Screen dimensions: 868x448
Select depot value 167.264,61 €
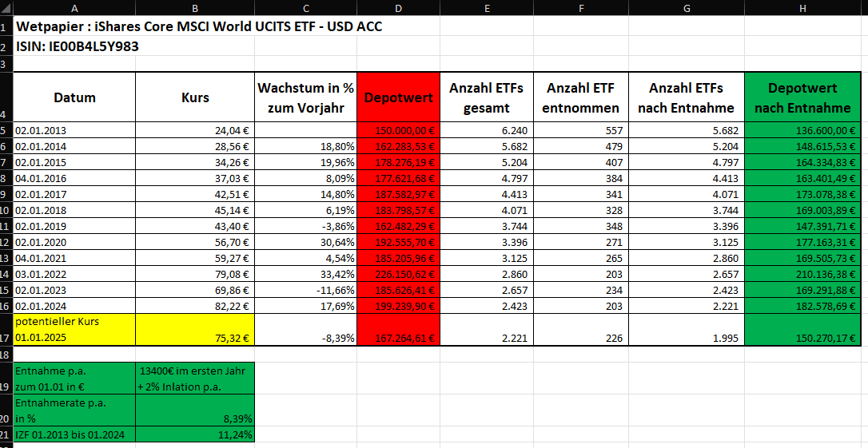click(399, 330)
